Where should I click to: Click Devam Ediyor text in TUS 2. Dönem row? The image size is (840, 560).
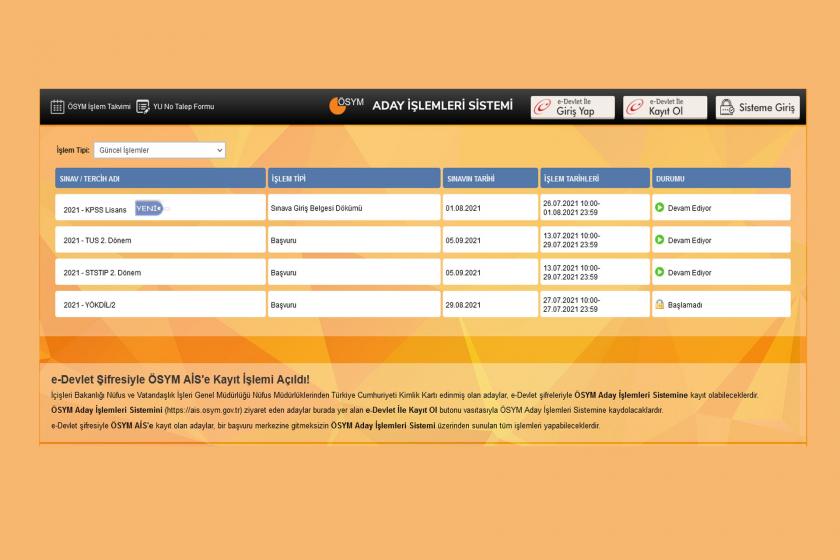point(689,241)
